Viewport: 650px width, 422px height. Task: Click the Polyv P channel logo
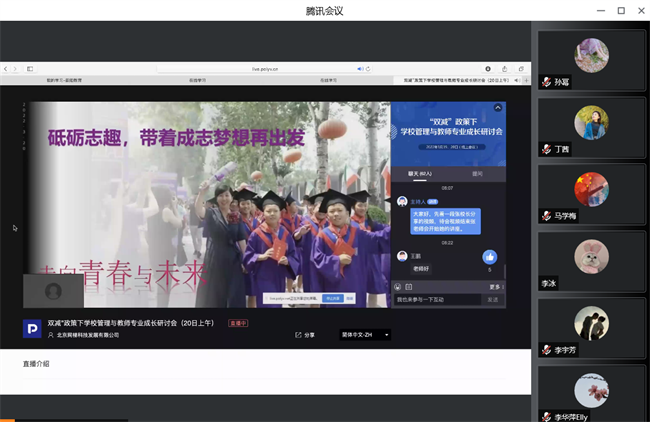tap(32, 328)
